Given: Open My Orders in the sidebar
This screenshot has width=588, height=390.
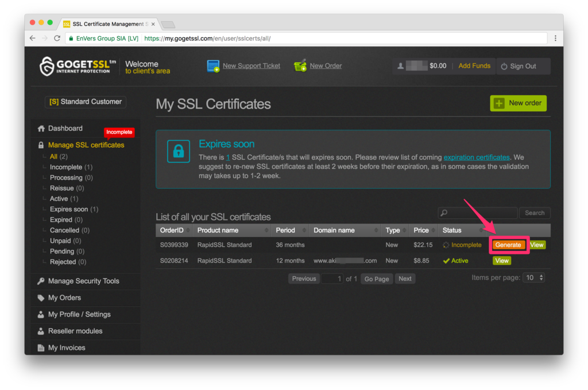Looking at the screenshot, I should click(x=64, y=298).
